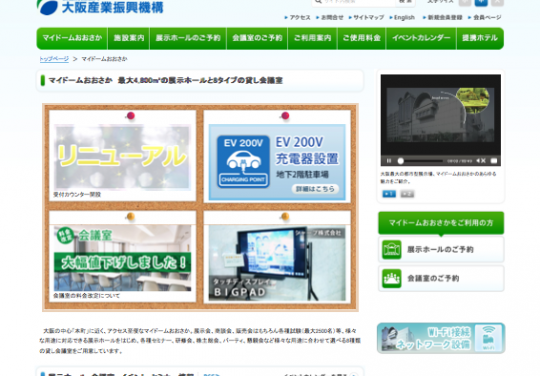The image size is (540, 376).
Task: Open マイドームおおさか menu tab
Action: tap(72, 38)
